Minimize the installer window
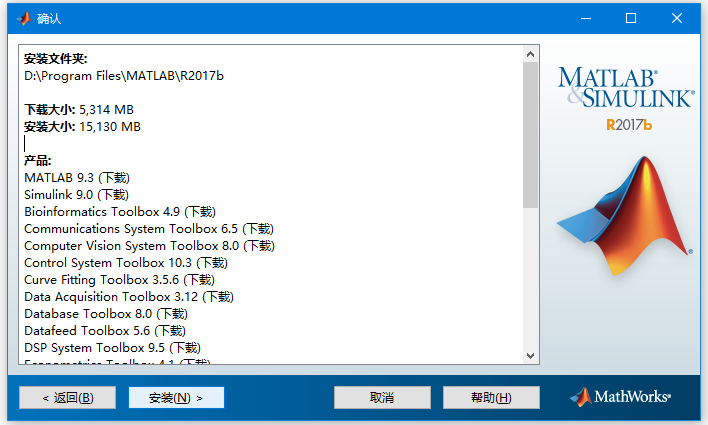Image resolution: width=708 pixels, height=425 pixels. (x=586, y=18)
